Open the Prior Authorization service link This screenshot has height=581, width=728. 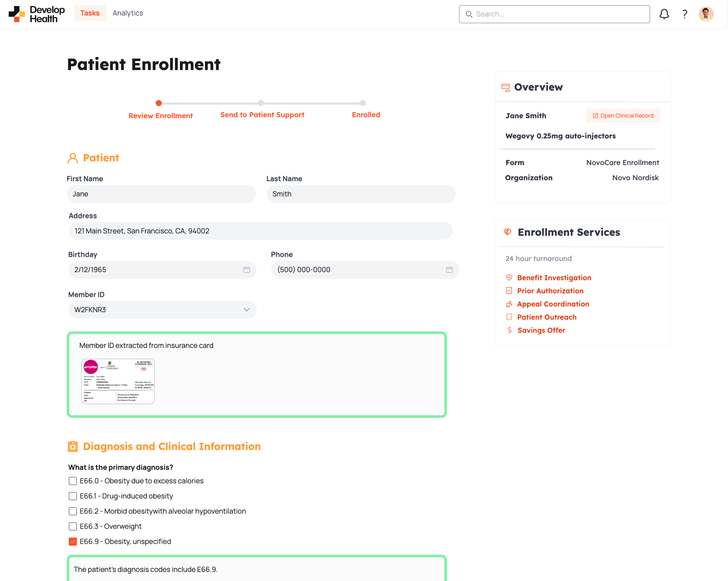click(550, 290)
